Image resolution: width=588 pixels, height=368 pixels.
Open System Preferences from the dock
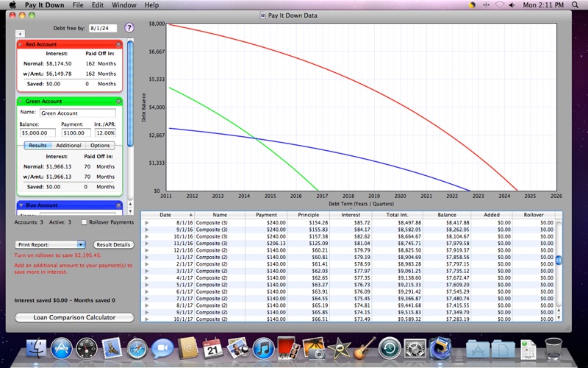point(415,348)
